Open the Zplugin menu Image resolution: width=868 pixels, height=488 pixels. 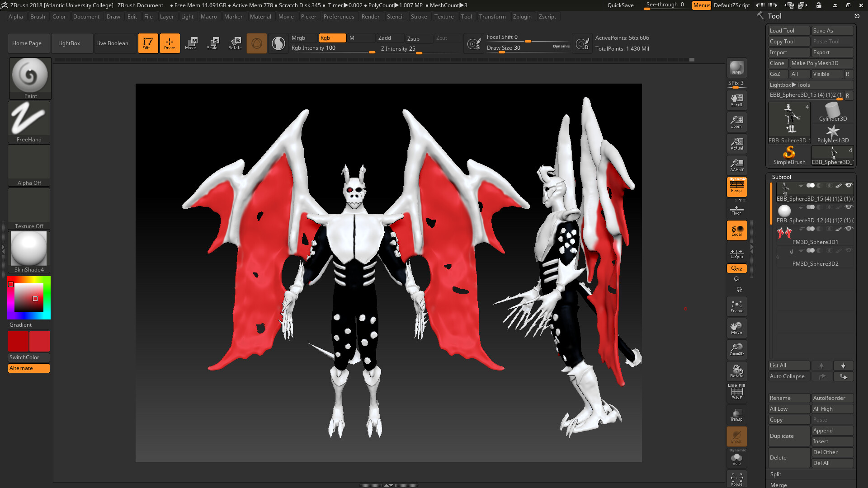522,17
